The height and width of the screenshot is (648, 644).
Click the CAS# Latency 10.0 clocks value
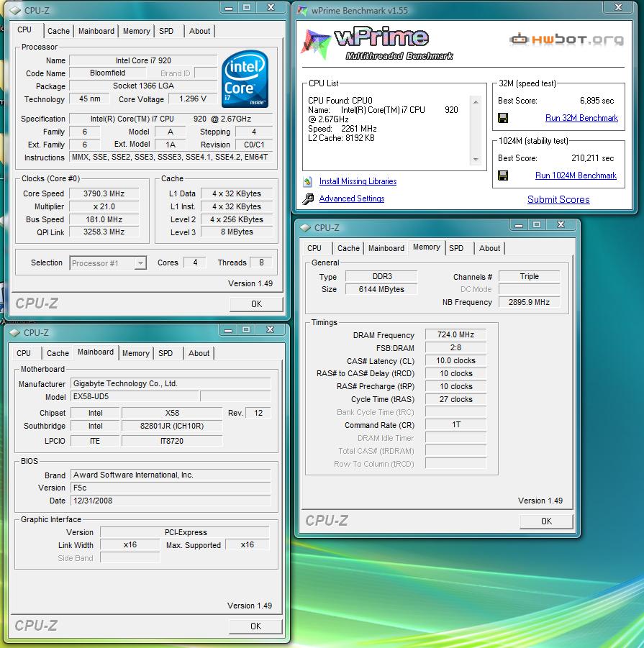coord(455,361)
